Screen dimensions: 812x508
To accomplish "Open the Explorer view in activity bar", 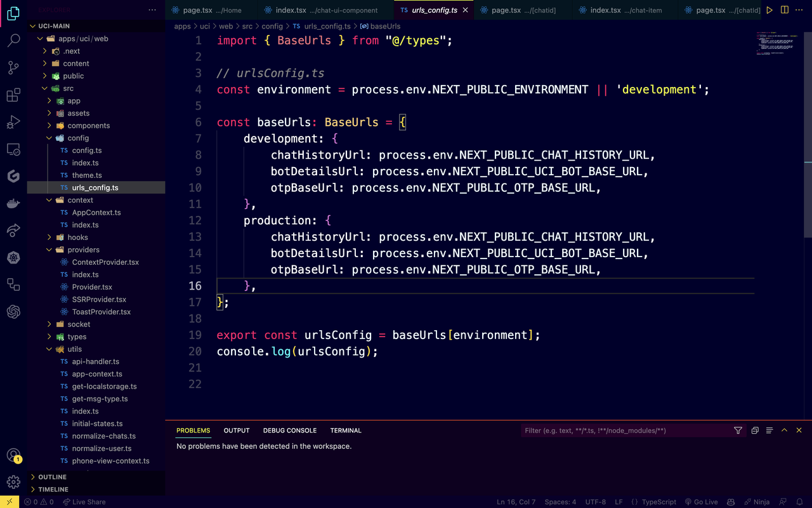I will click(13, 13).
